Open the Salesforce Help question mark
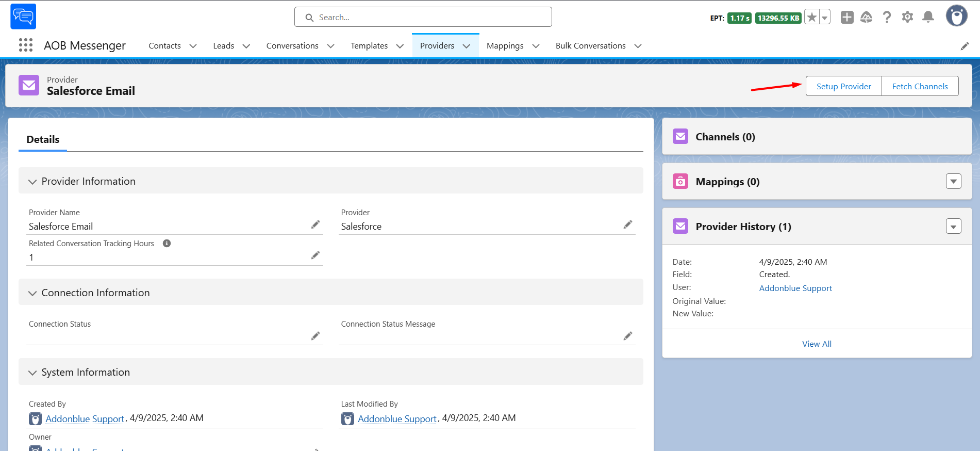 (887, 17)
